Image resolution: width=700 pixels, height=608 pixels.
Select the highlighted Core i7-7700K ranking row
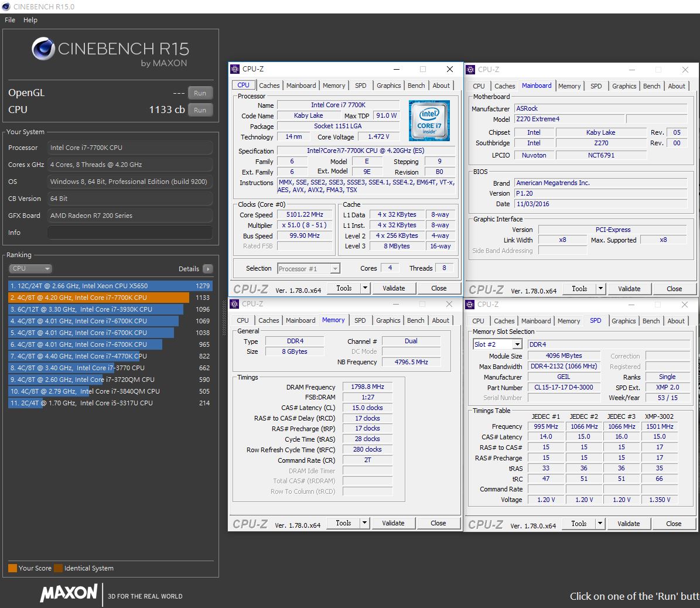[110, 298]
